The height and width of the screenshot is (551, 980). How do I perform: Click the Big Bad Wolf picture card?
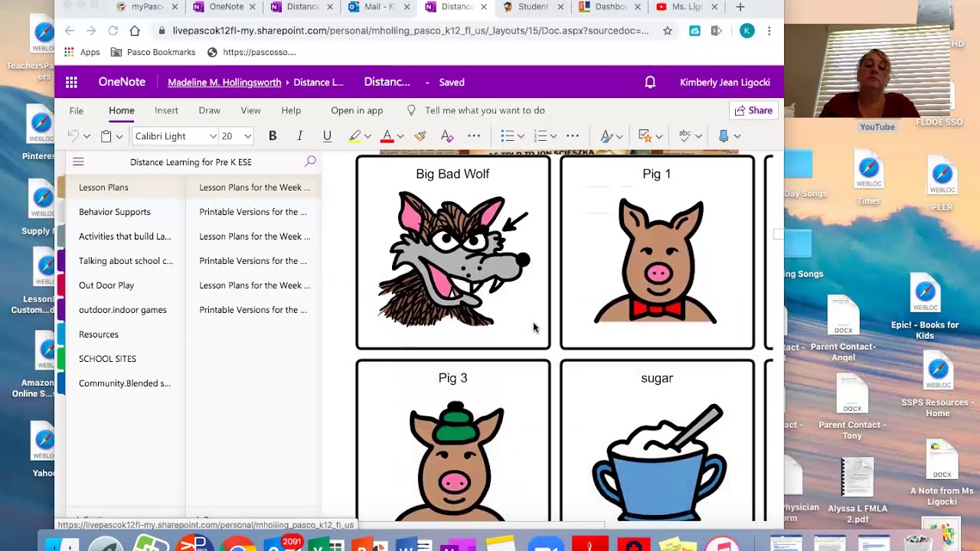pyautogui.click(x=452, y=253)
